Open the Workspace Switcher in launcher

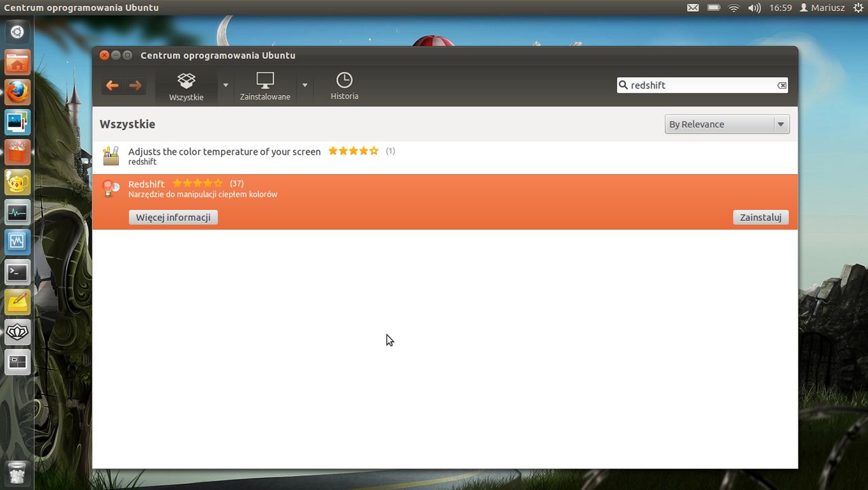(18, 361)
